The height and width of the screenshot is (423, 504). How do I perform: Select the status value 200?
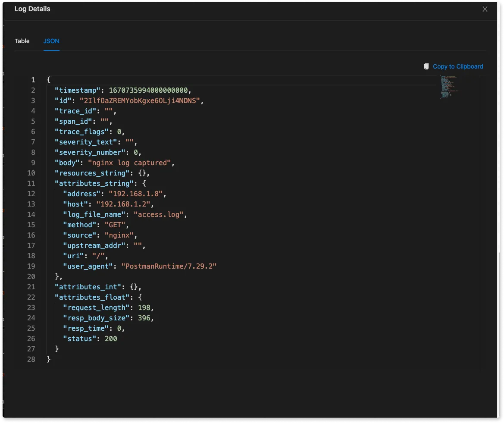(x=111, y=338)
